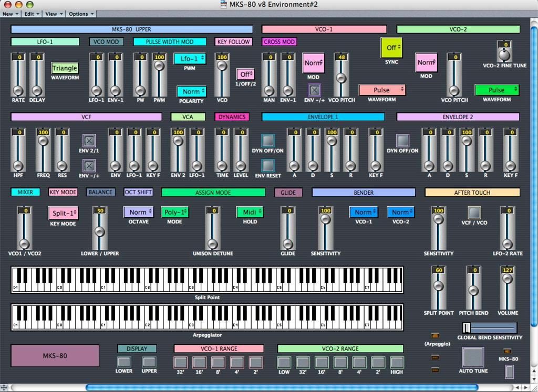Select the 4' VCO-2 range button
This screenshot has height=392, width=538.
(359, 362)
